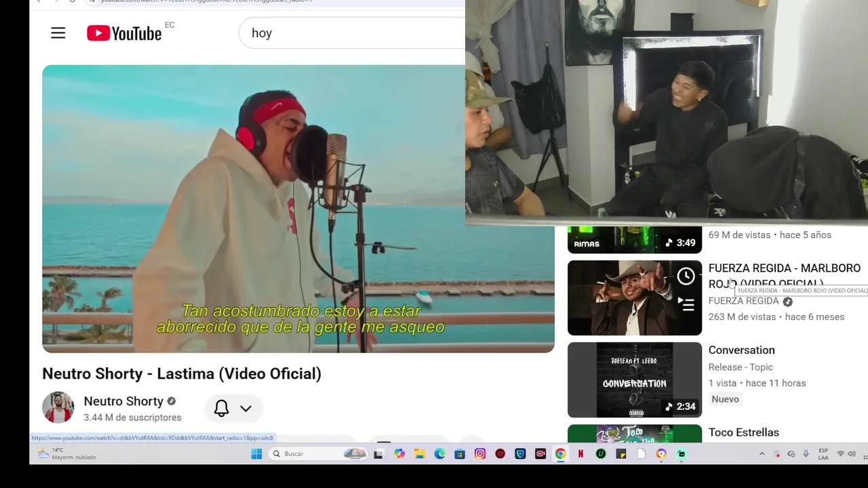
Task: Open Task View on the taskbar
Action: click(x=378, y=454)
